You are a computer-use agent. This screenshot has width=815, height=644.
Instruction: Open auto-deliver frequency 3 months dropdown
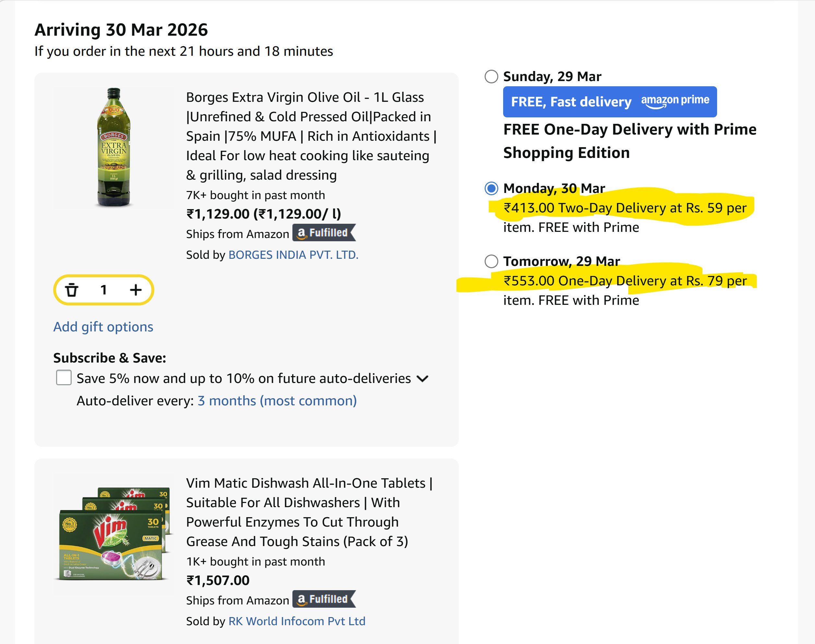coord(277,401)
